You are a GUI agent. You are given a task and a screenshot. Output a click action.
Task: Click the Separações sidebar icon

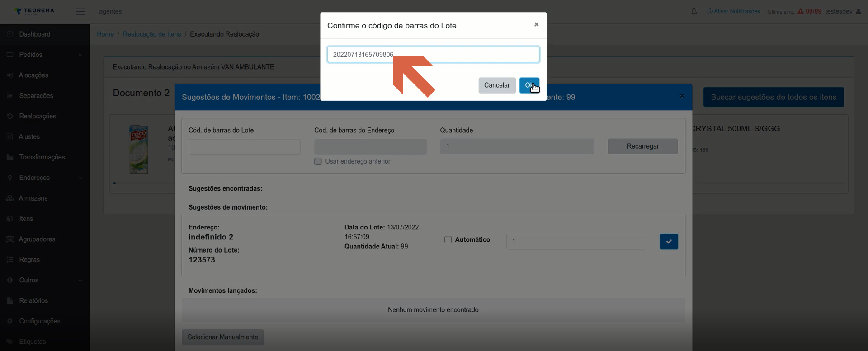point(10,96)
